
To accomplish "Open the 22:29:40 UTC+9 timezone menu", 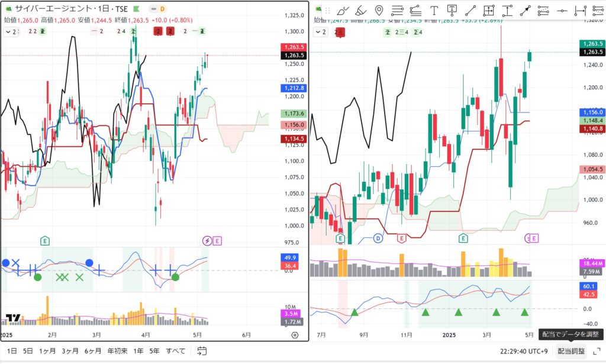I will point(524,351).
